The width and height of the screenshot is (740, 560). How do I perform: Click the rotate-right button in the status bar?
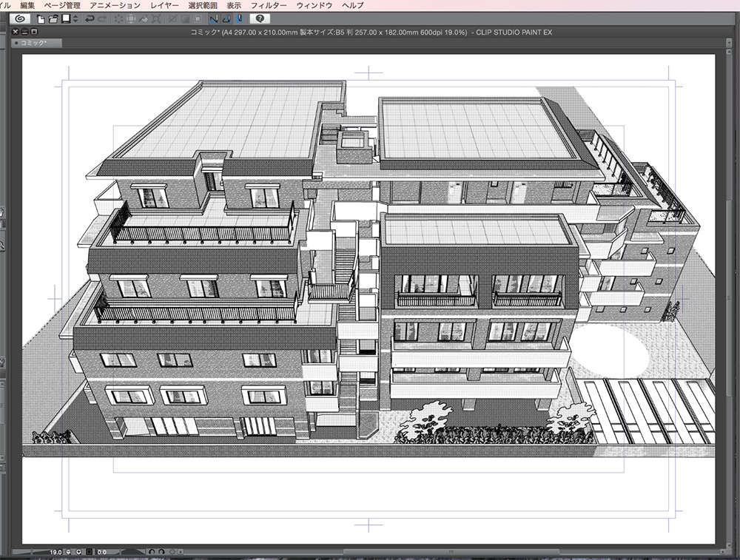(161, 552)
